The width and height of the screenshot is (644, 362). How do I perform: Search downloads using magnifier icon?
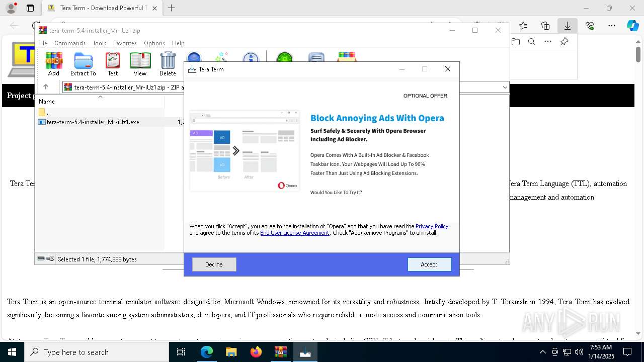(x=532, y=42)
